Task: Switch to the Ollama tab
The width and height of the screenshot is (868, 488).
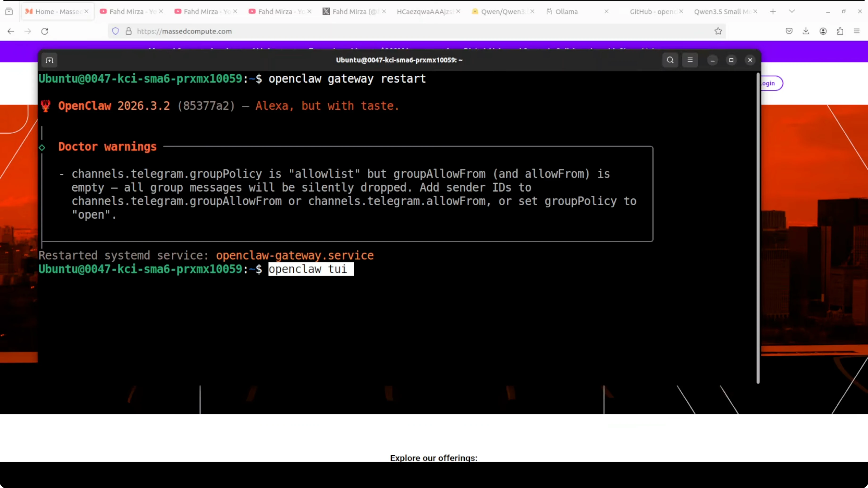Action: [566, 12]
